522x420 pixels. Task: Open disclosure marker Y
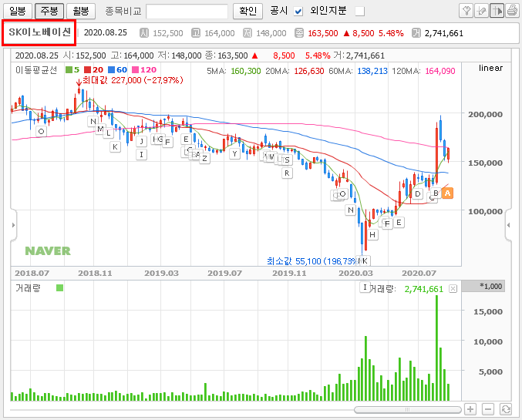click(234, 154)
